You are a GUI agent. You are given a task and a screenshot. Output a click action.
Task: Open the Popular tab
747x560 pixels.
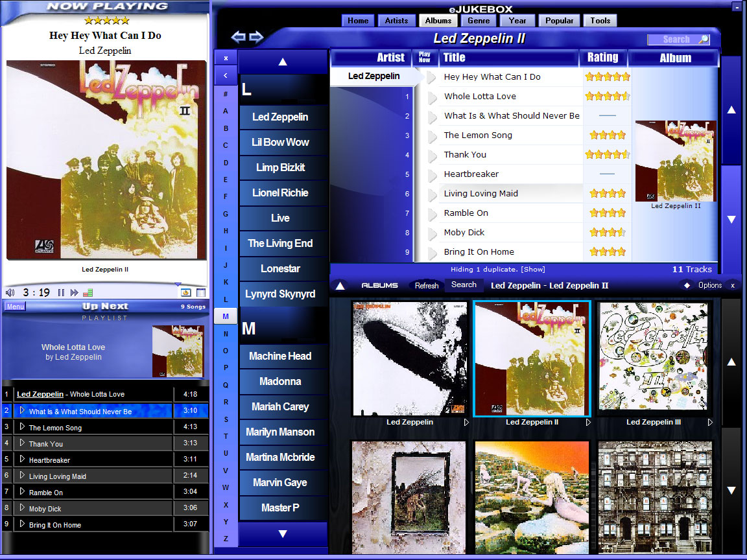[560, 21]
